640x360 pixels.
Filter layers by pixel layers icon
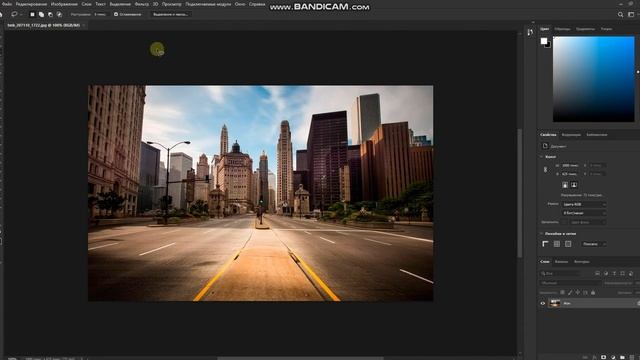[x=597, y=273]
